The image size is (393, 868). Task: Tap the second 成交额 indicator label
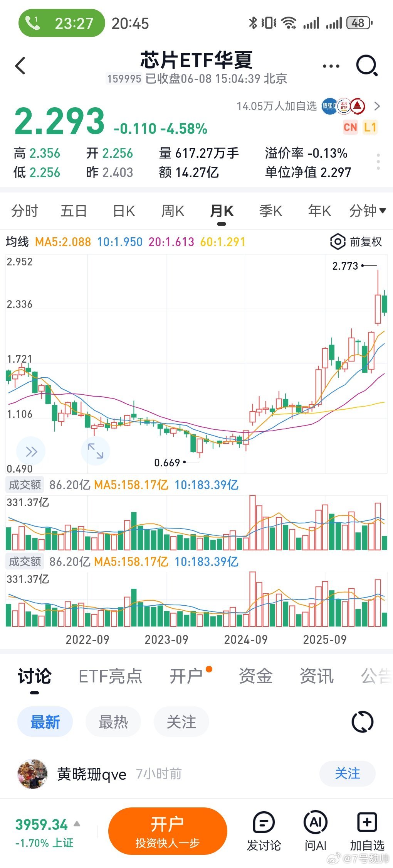[25, 562]
